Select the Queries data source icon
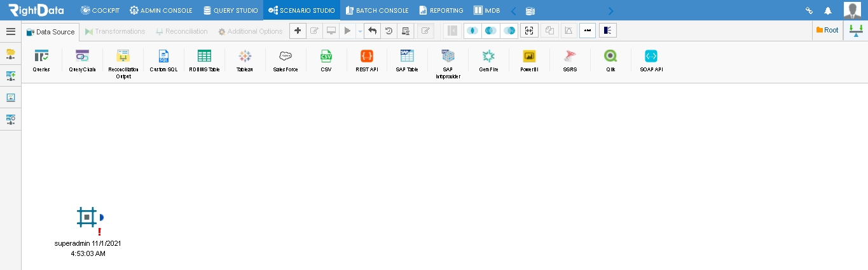The height and width of the screenshot is (270, 868). 41,55
